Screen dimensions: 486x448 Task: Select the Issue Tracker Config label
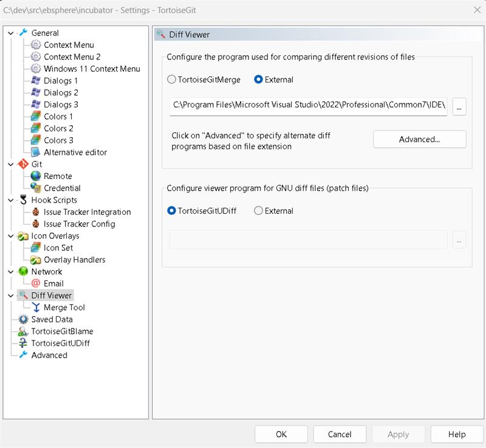click(80, 223)
